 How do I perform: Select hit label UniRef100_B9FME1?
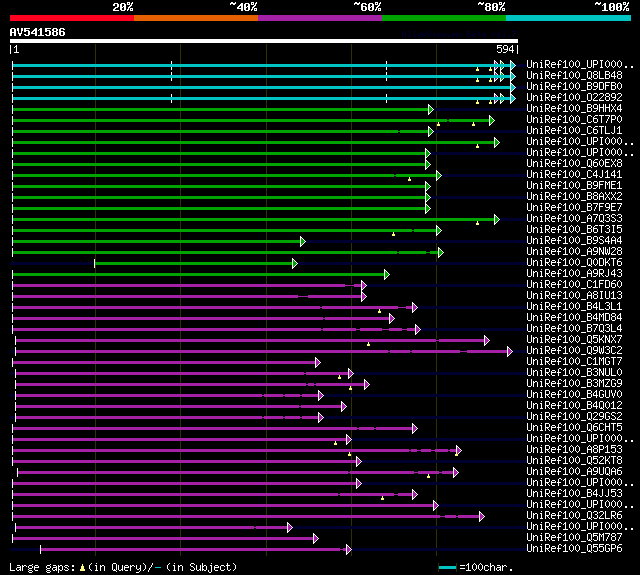[574, 186]
